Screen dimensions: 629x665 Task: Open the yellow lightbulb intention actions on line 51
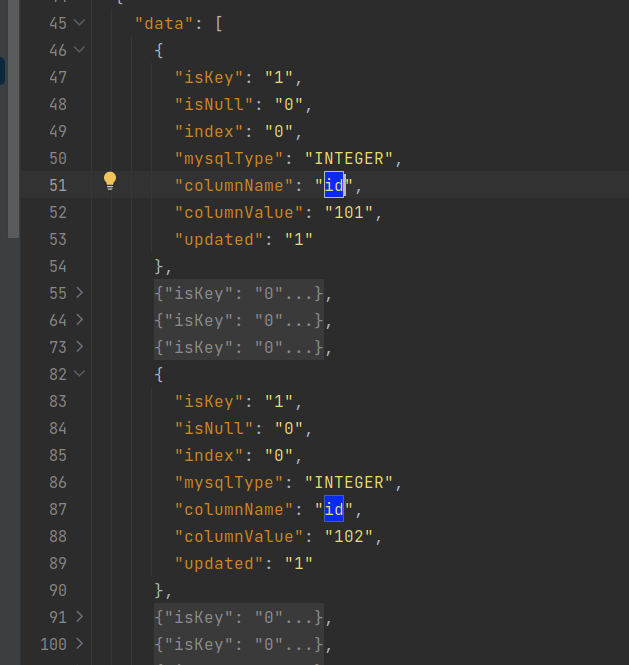coord(110,181)
